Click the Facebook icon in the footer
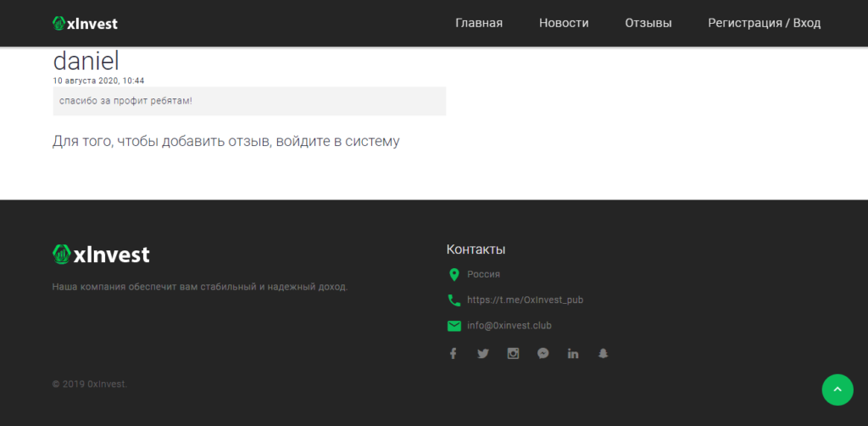The height and width of the screenshot is (426, 868). (x=453, y=354)
